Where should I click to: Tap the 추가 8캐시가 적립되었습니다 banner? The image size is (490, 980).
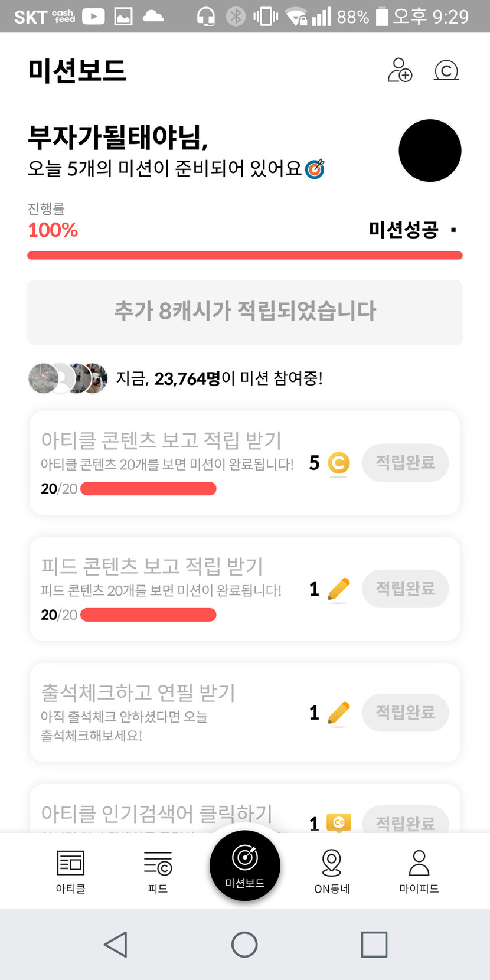click(245, 312)
